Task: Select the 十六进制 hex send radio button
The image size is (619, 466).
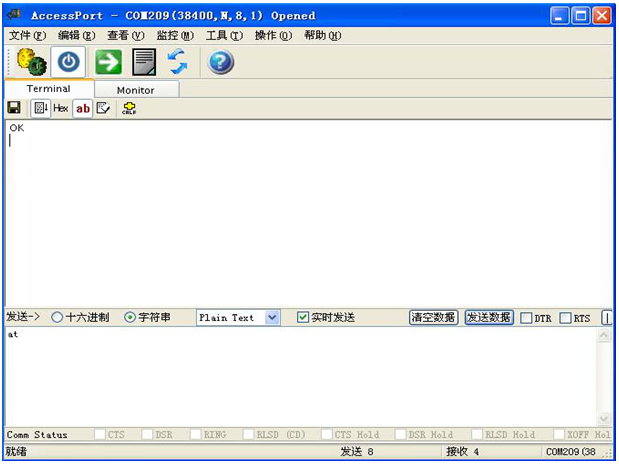Action: [57, 317]
